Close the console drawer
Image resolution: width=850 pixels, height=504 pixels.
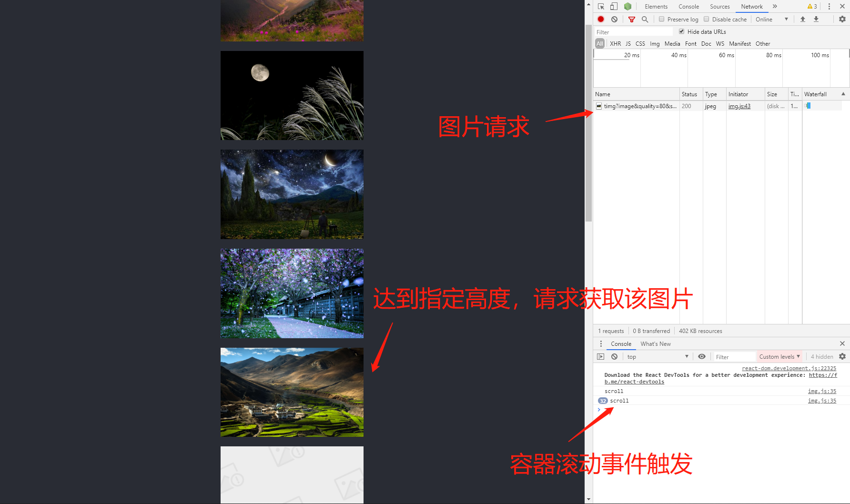click(842, 343)
